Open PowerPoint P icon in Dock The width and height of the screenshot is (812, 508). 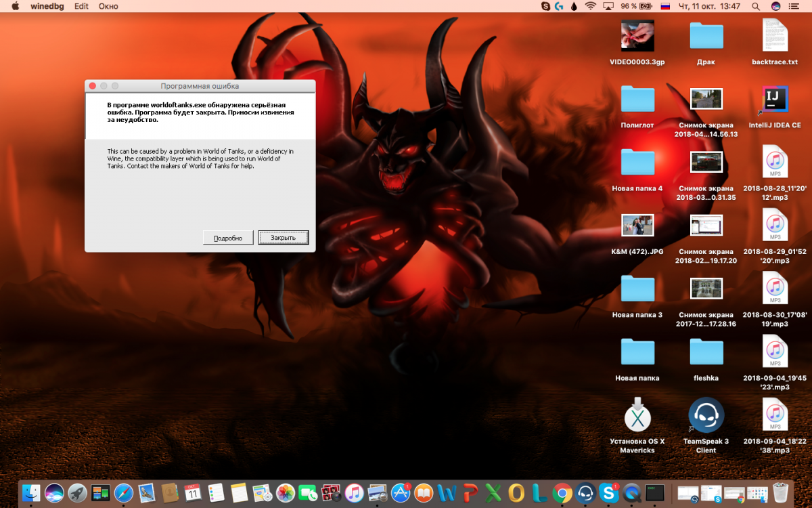pos(470,492)
